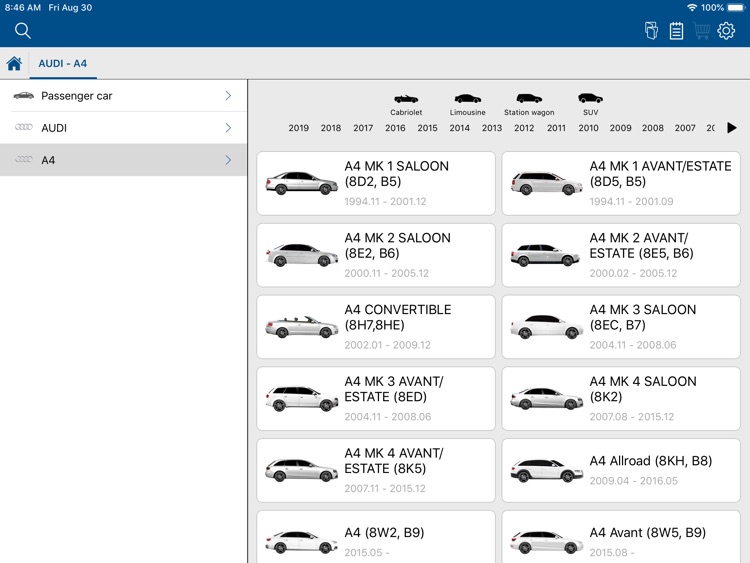Screen dimensions: 750x563
Task: Select A4 in the sidebar
Action: [x=123, y=160]
